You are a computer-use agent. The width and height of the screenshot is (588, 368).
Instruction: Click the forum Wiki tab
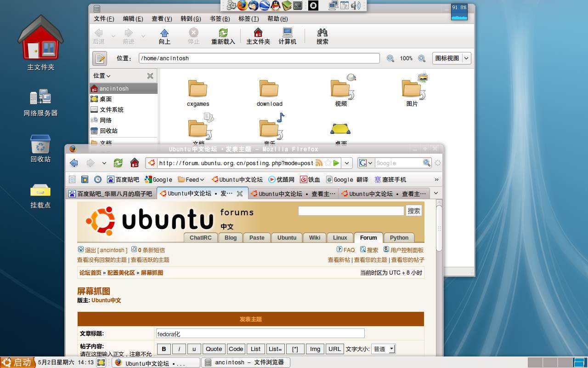coord(315,237)
